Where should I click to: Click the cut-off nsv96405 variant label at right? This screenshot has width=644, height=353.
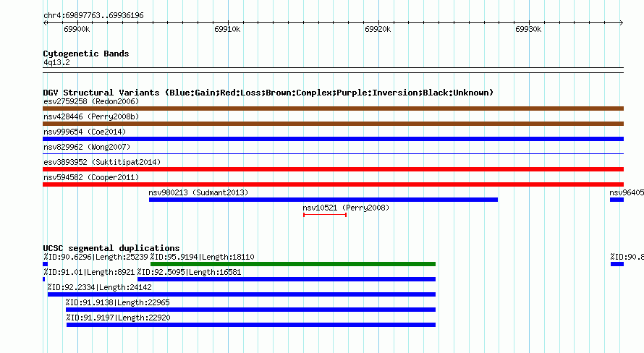point(627,192)
